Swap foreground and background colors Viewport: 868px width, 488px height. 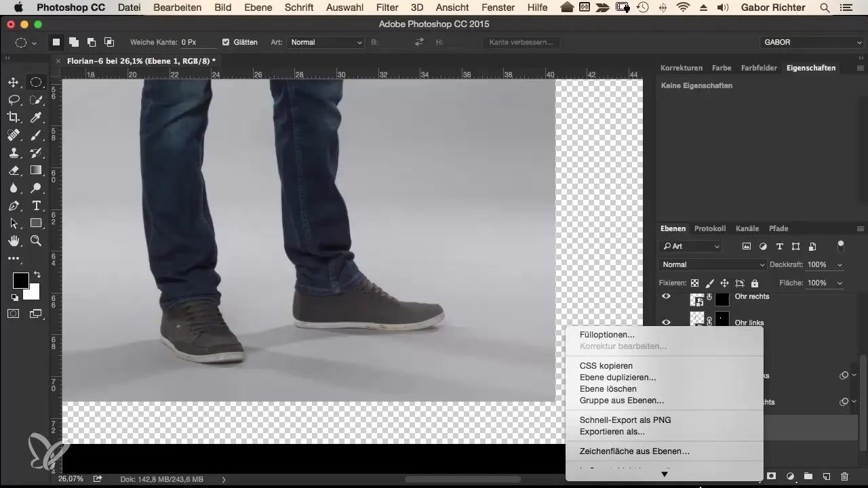37,274
